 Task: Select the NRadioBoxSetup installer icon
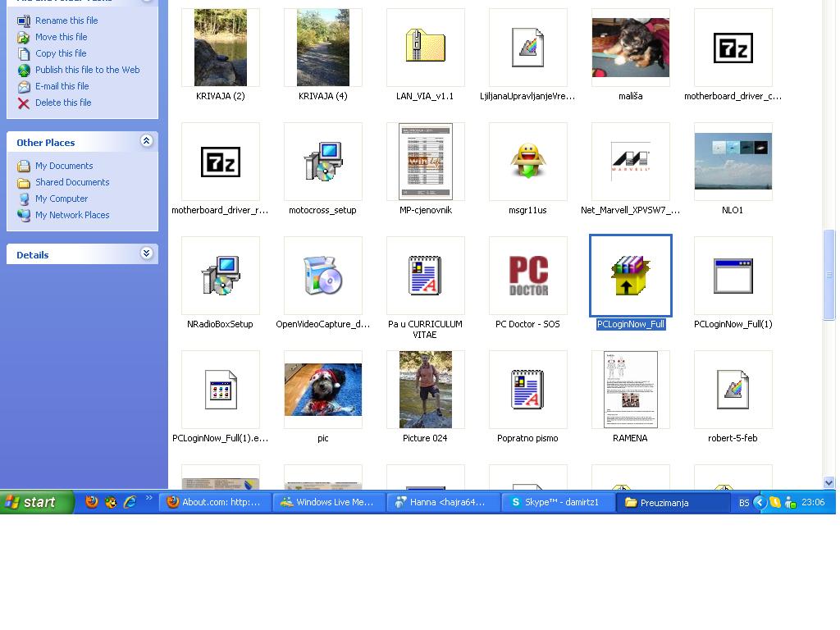220,276
